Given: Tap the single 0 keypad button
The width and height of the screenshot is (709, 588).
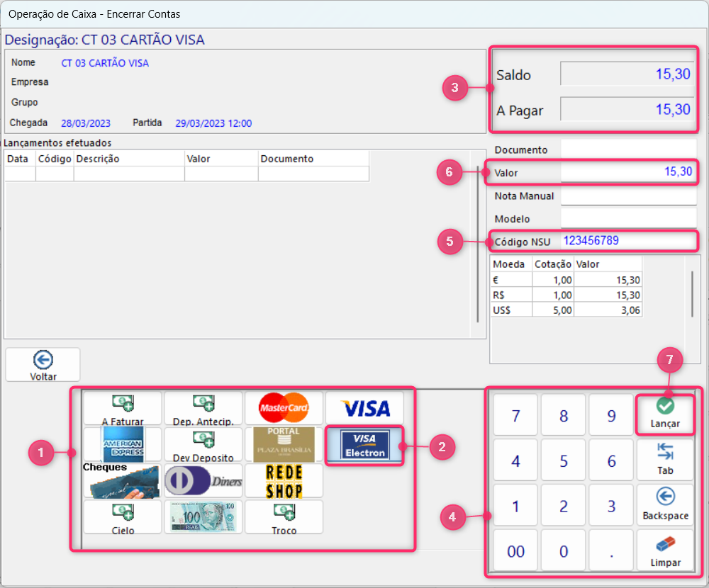Looking at the screenshot, I should tap(564, 550).
